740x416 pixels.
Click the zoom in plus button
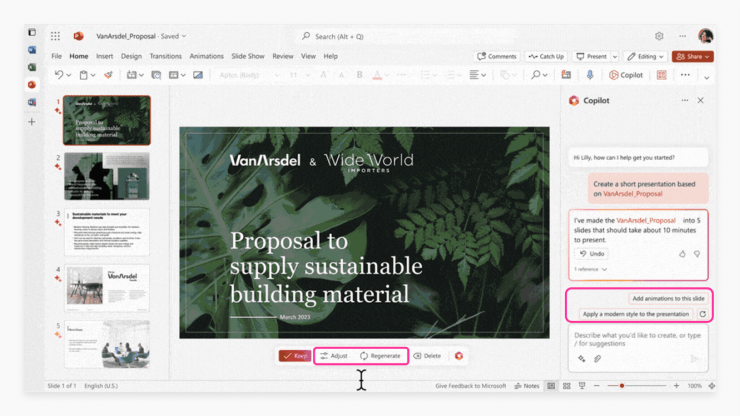click(x=676, y=386)
